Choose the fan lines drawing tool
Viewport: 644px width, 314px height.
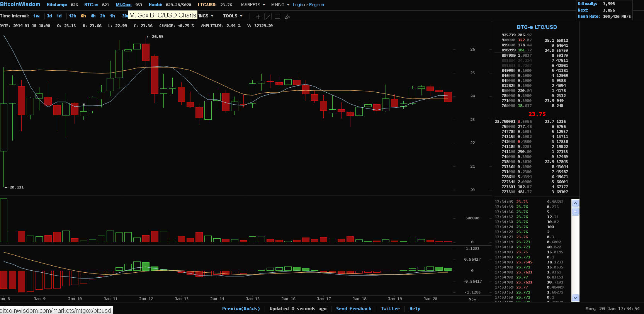click(x=287, y=17)
